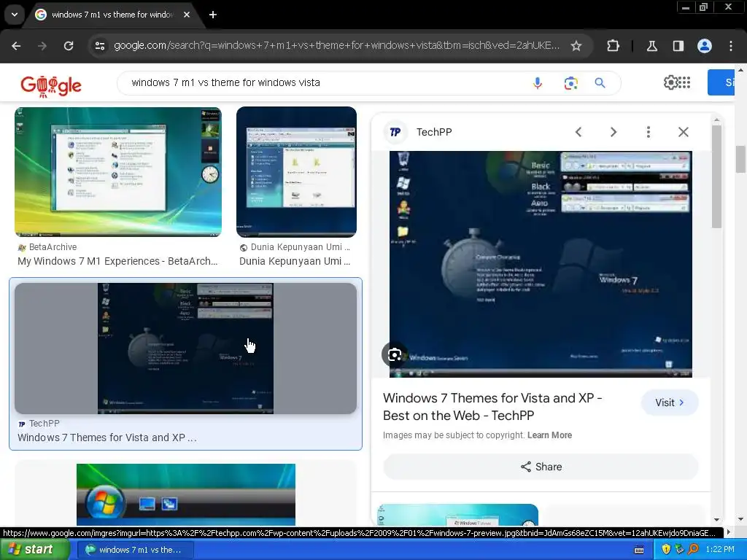Show next image in preview panel
The width and height of the screenshot is (747, 560).
(x=614, y=132)
